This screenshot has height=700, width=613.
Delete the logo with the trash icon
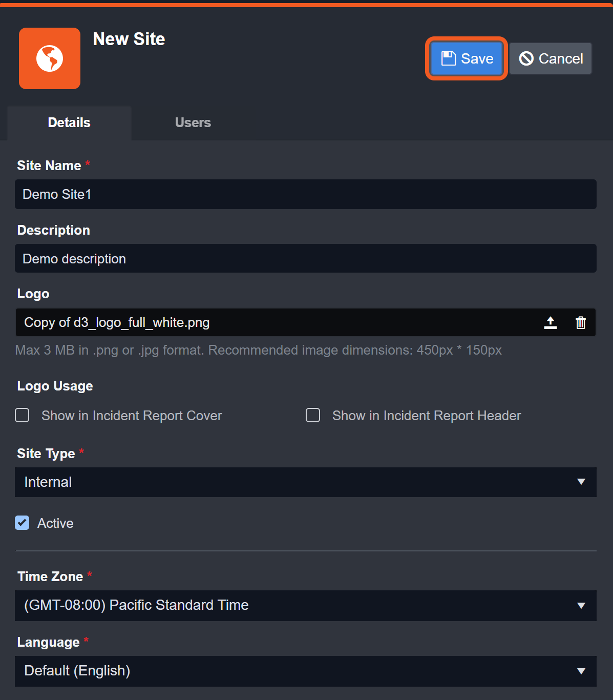(581, 322)
